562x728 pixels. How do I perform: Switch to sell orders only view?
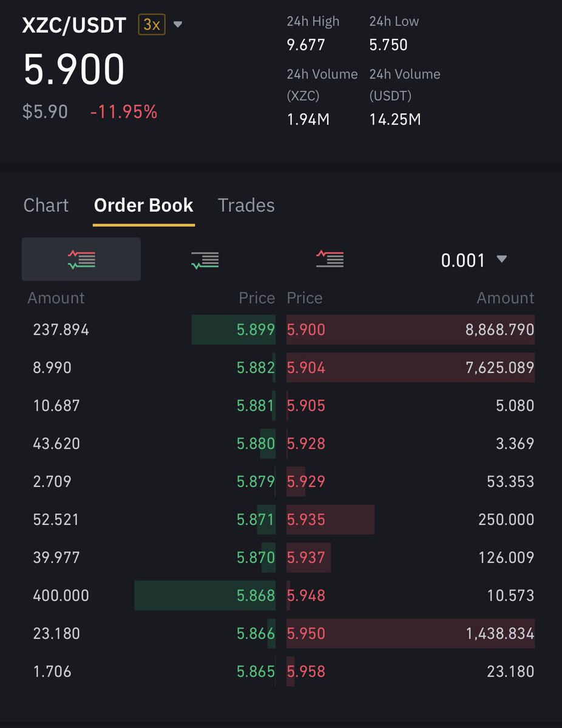tap(330, 260)
